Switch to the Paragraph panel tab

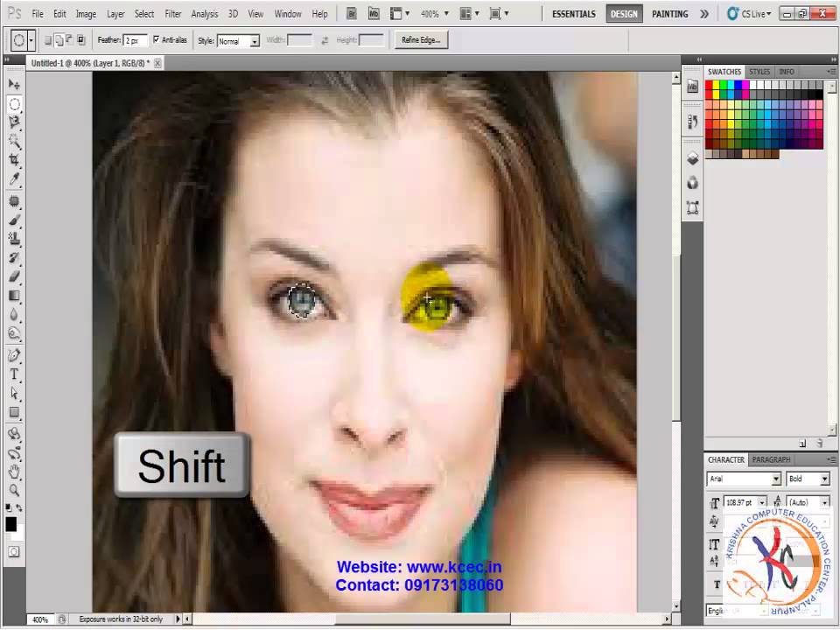coord(771,459)
